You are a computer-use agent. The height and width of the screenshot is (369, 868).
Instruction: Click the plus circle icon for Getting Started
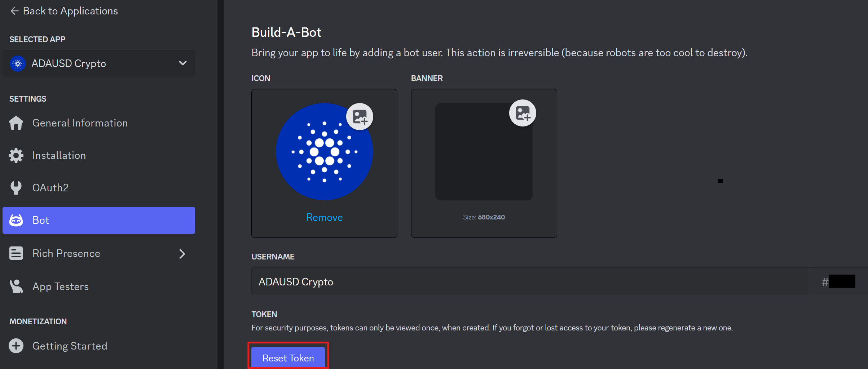16,346
